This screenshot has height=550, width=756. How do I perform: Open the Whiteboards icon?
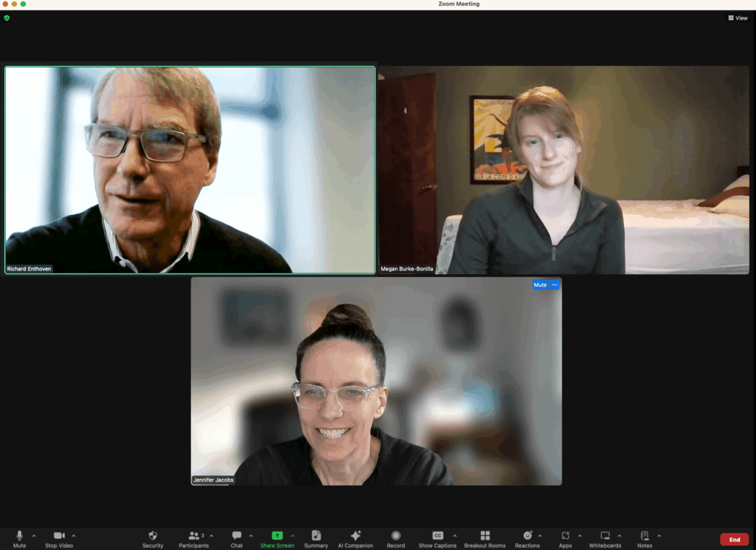click(x=605, y=537)
